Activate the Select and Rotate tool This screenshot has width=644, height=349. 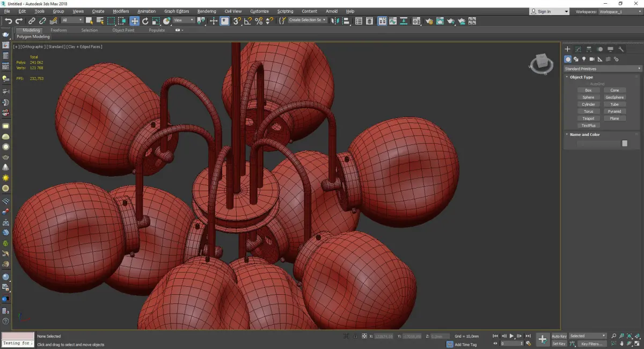tap(145, 21)
